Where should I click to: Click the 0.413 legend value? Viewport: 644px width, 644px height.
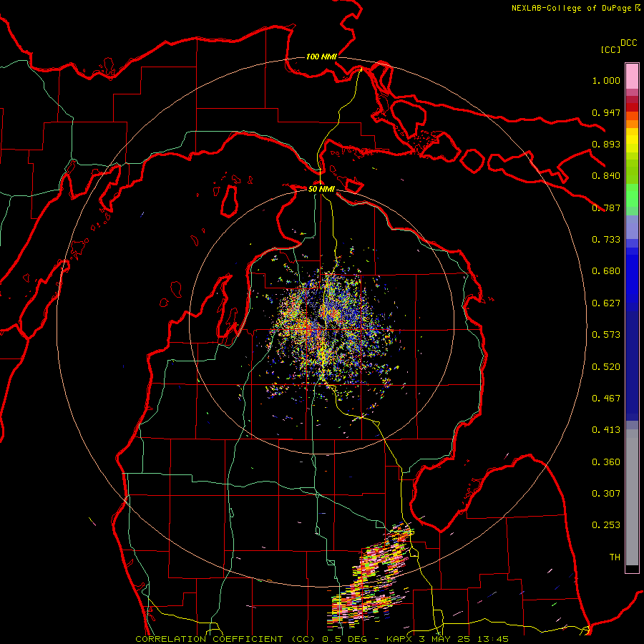point(606,430)
